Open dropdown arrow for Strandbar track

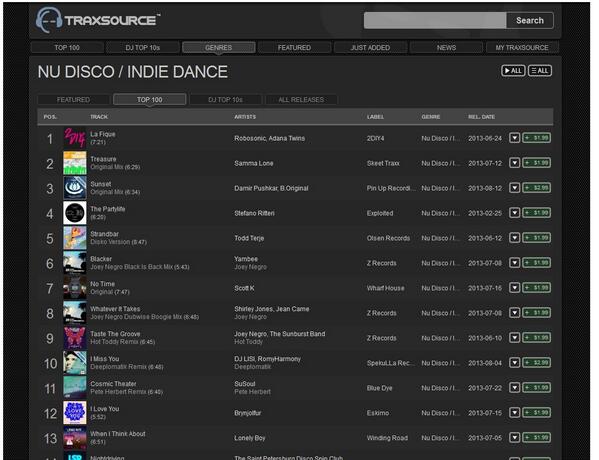coord(515,238)
